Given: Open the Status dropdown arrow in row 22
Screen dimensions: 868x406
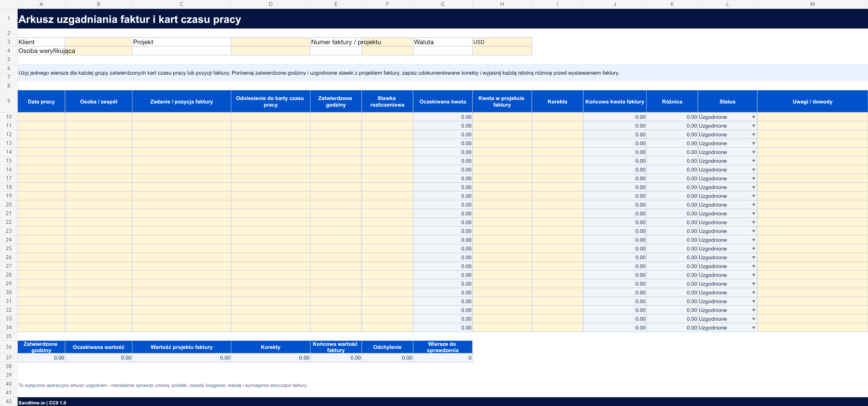Looking at the screenshot, I should click(753, 223).
